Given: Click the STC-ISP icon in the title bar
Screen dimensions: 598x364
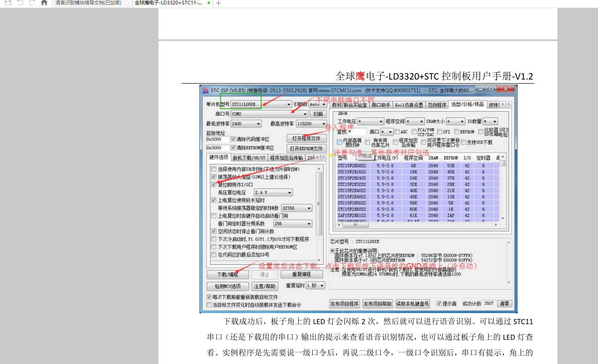Looking at the screenshot, I should [x=206, y=90].
